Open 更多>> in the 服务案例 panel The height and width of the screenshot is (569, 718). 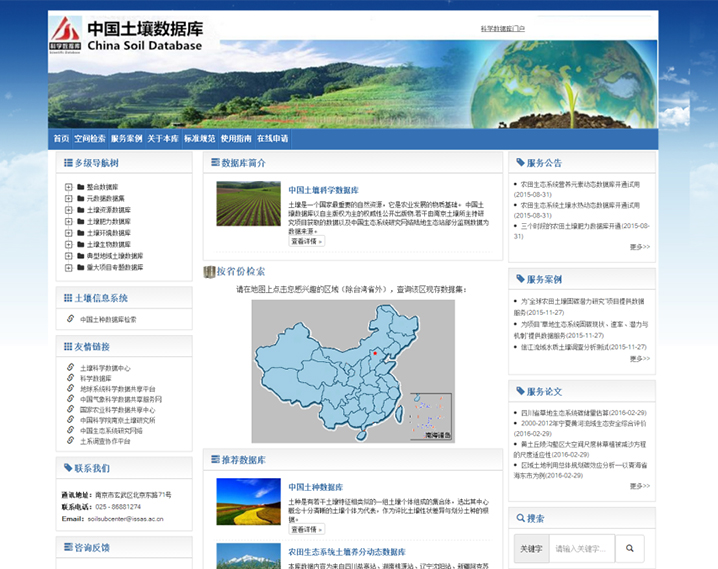tap(640, 358)
